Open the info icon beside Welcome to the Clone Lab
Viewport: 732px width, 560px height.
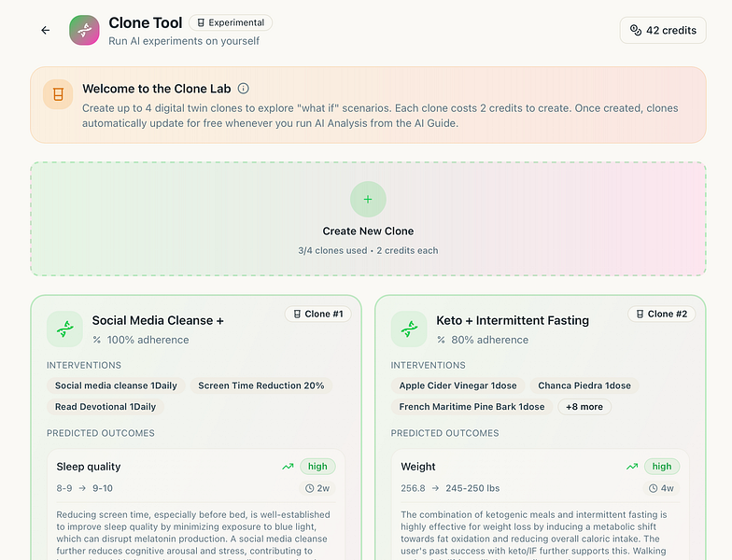click(x=243, y=88)
